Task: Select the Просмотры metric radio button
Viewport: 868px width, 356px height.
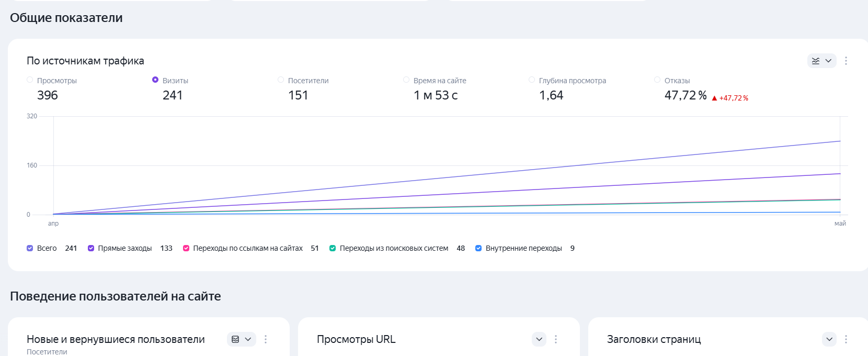Action: coord(30,80)
